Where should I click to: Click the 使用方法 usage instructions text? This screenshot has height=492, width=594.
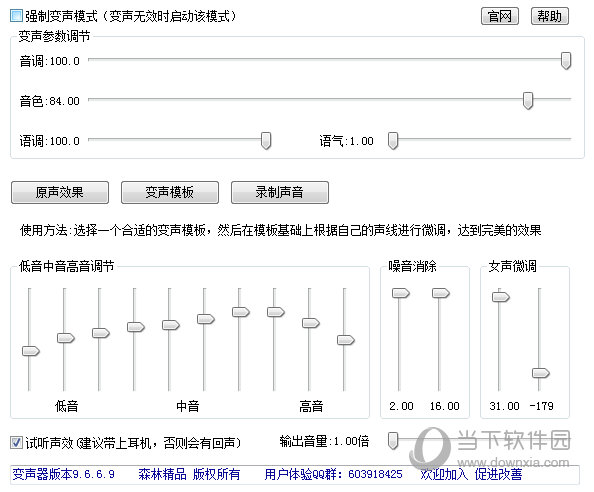coord(281,230)
